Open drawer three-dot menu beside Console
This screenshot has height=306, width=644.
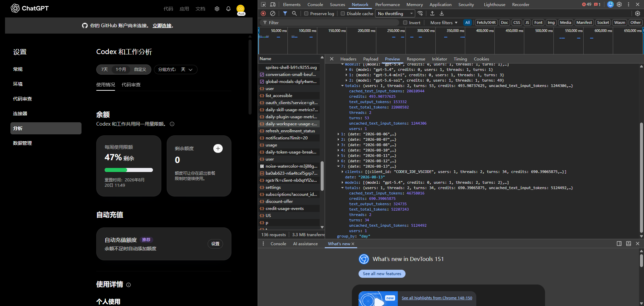point(263,244)
